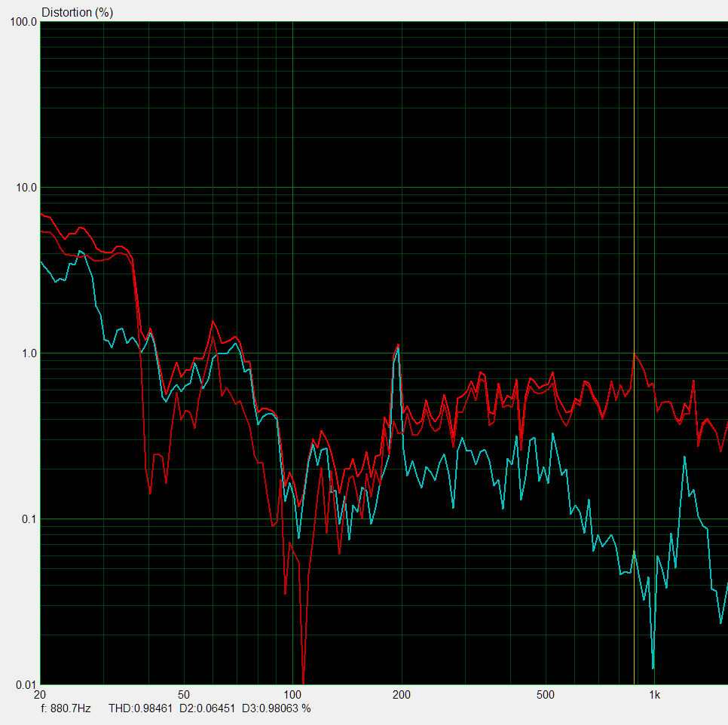The image size is (728, 725).
Task: Click the white vertical cursor line at 880.7Hz
Action: (635, 226)
